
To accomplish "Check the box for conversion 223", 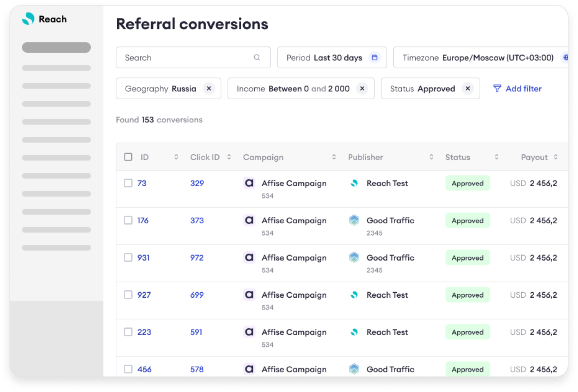I will point(128,332).
